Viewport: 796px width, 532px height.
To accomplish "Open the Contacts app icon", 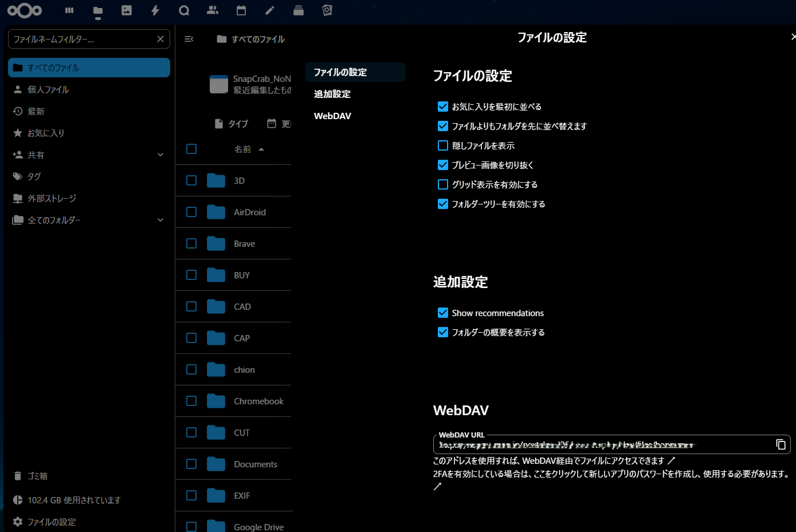I will 213,10.
